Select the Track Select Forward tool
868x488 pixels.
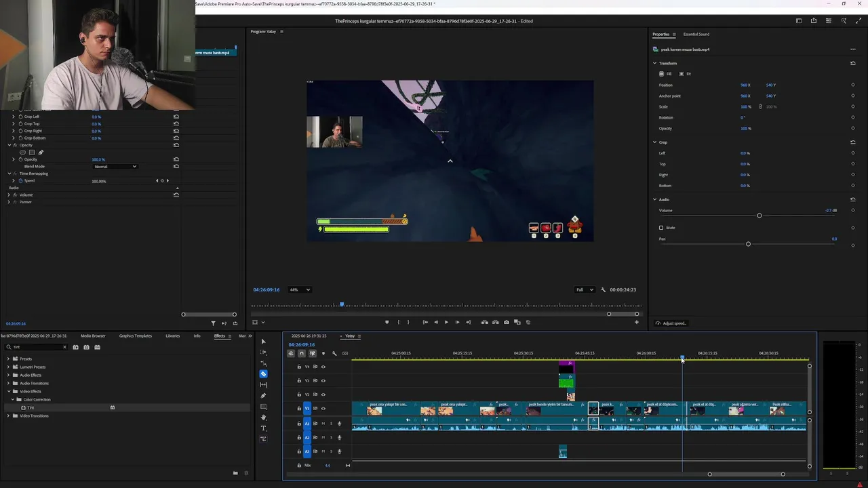[x=264, y=352]
